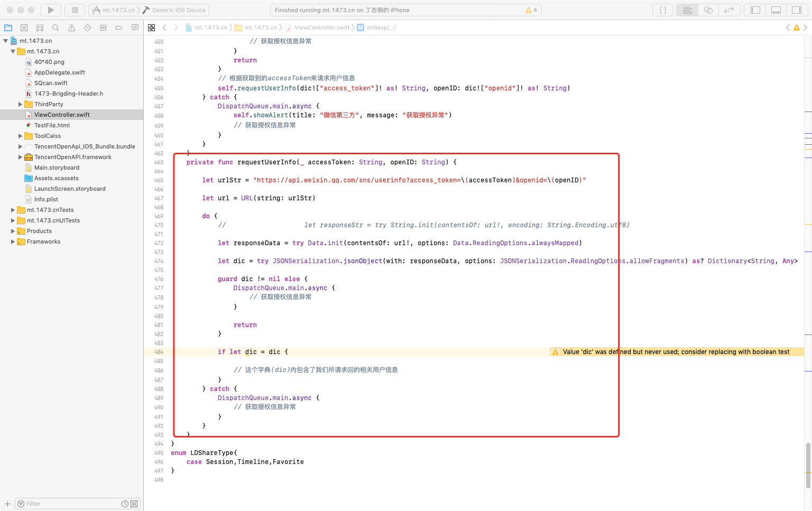This screenshot has width=812, height=511.
Task: Go forward in editor history
Action: (x=176, y=27)
